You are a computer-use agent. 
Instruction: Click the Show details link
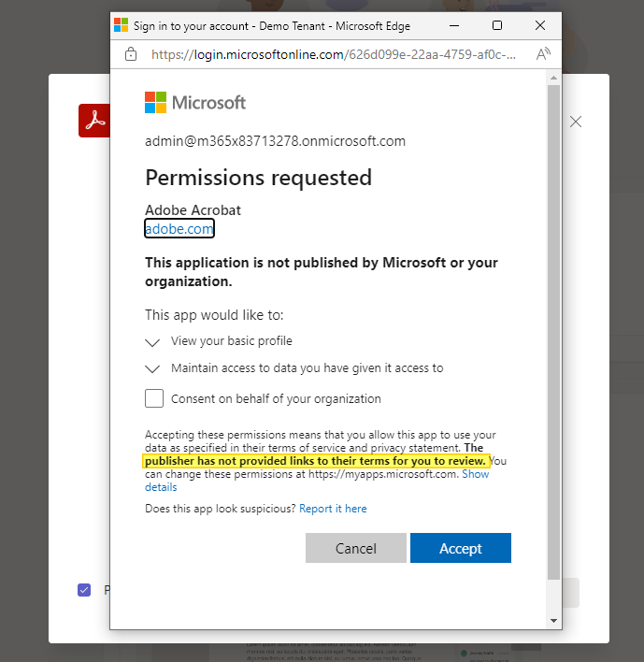tap(317, 481)
